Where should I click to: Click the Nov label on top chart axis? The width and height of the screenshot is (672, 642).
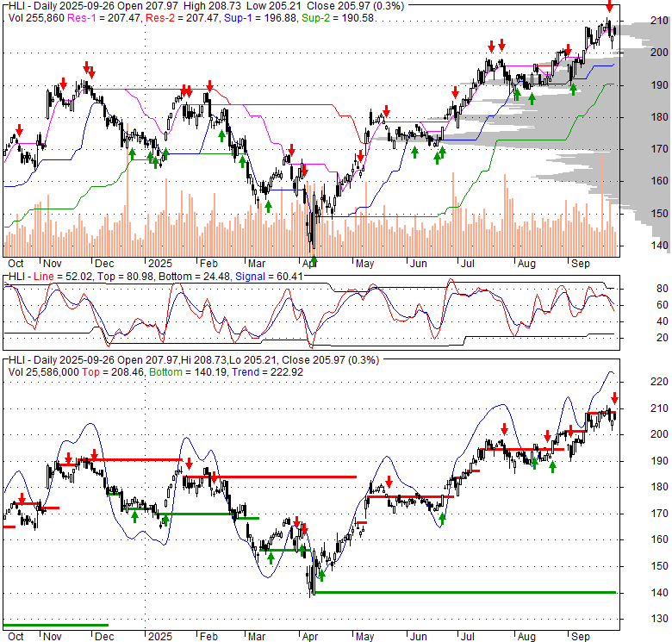click(x=53, y=263)
